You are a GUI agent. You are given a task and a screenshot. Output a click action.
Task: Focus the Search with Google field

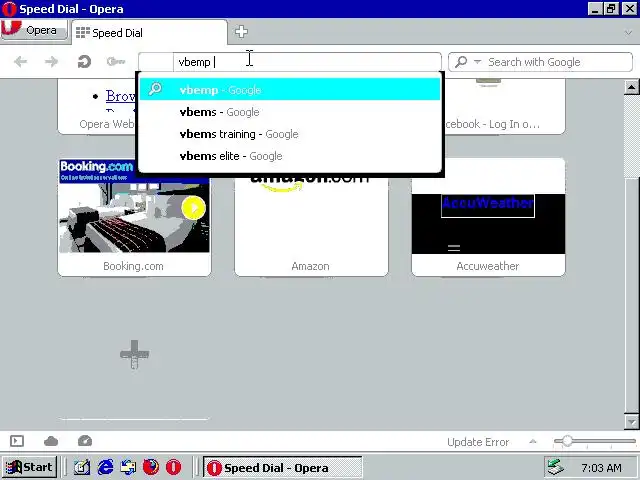540,62
